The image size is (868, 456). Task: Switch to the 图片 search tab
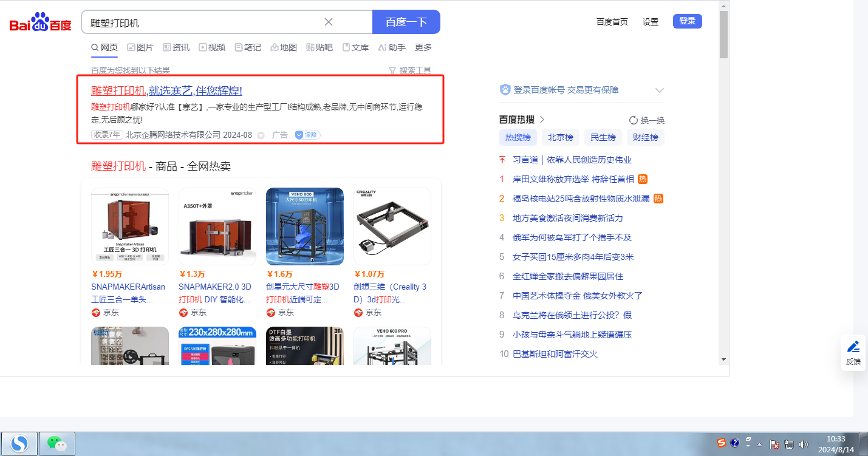[x=140, y=47]
